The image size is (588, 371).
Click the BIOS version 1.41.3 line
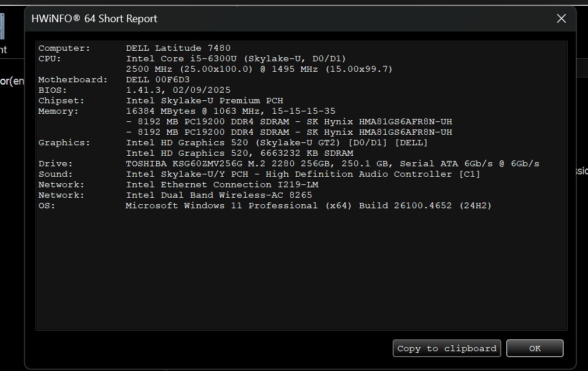click(x=178, y=90)
